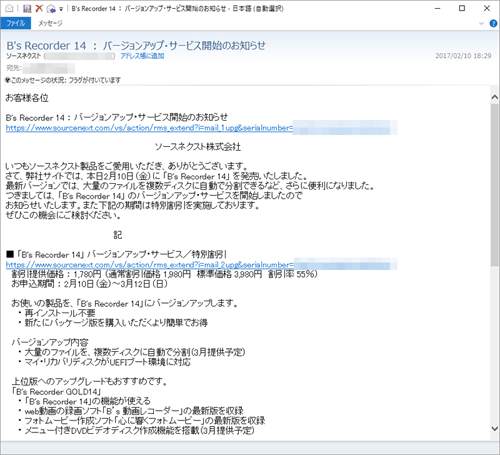Click the scrollbar down arrow

click(x=495, y=428)
